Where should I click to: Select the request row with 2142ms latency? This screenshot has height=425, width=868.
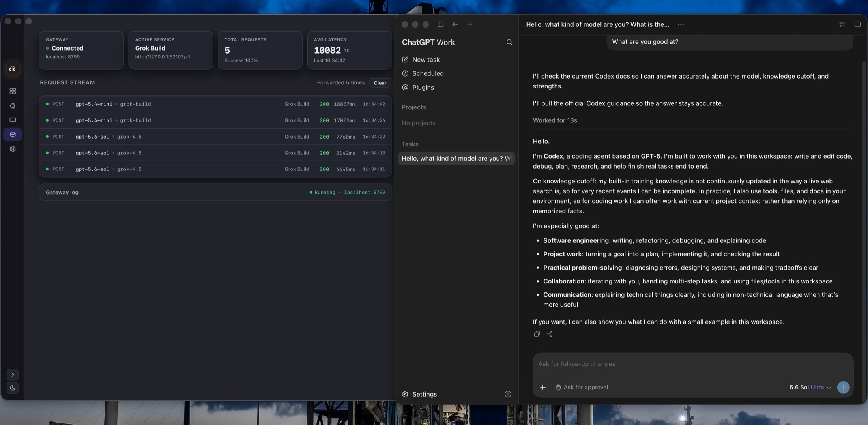coord(215,153)
